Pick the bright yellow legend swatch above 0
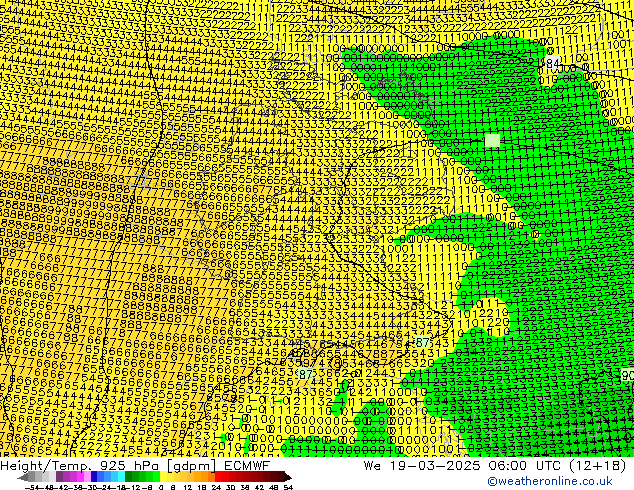Screen dimensions: 634x490 click(163, 476)
